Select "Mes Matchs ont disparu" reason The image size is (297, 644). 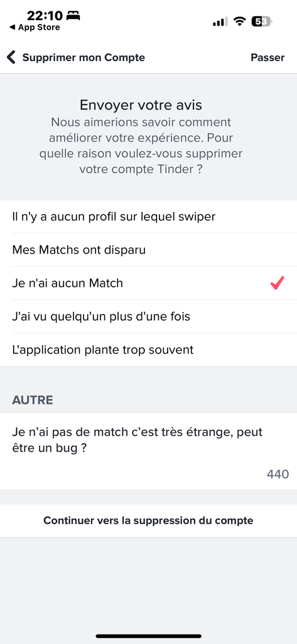point(148,250)
